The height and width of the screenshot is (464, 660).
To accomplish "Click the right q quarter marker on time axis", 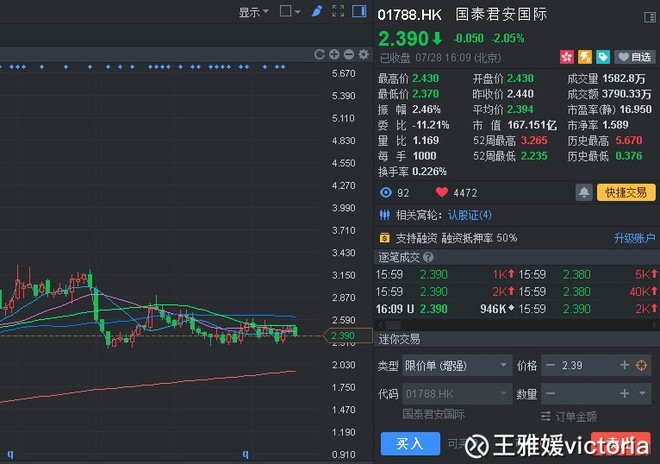I will 245,454.
